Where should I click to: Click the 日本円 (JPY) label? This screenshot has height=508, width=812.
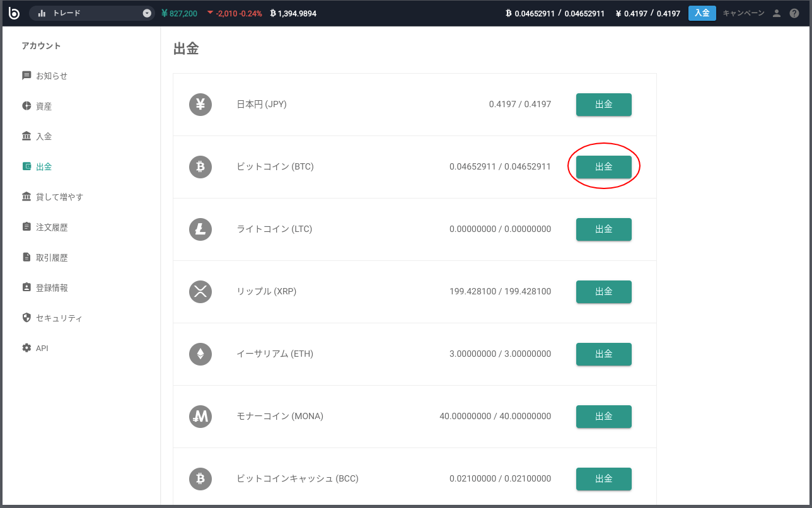click(262, 105)
